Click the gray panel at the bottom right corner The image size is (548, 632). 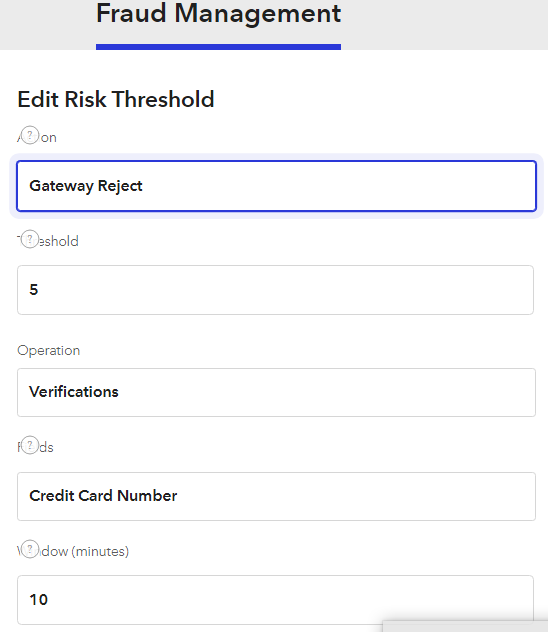point(465,626)
